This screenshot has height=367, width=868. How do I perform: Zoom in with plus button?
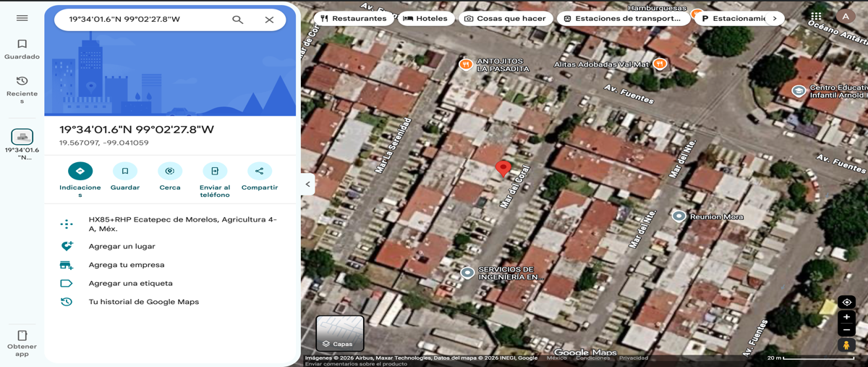(x=846, y=317)
